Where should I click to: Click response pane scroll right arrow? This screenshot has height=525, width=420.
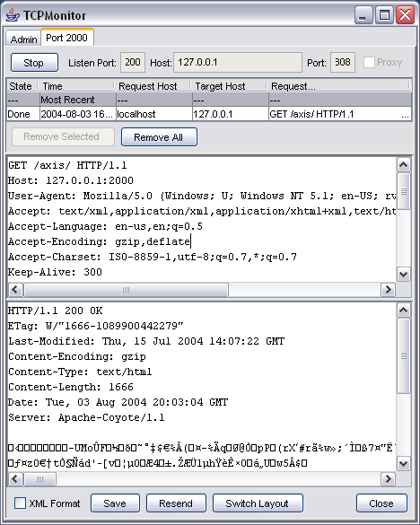(388, 479)
